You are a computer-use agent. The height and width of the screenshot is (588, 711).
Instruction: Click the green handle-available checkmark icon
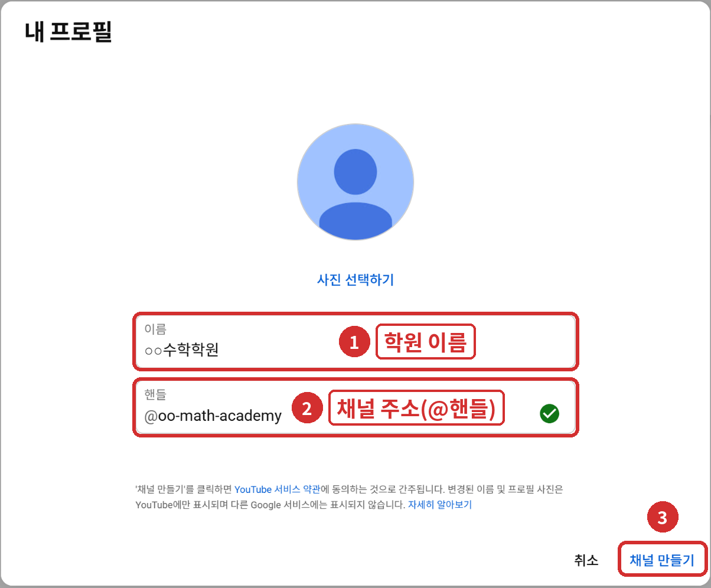(x=549, y=413)
